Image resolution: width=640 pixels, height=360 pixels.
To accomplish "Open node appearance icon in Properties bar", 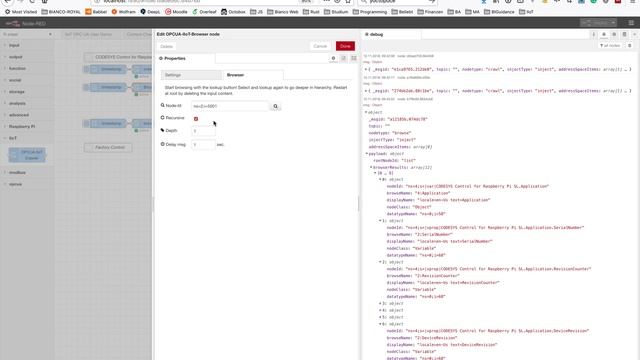I will coord(354,59).
